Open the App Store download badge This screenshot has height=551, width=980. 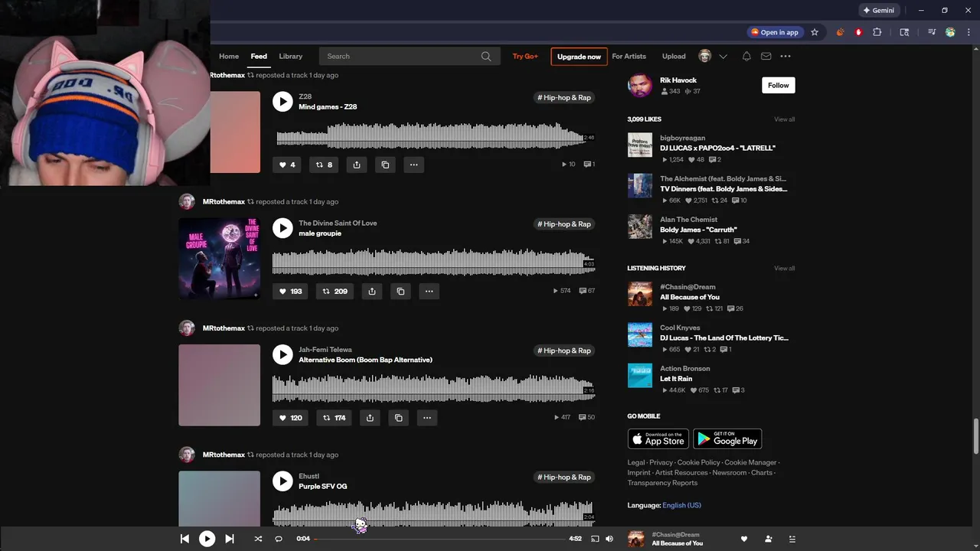coord(658,439)
